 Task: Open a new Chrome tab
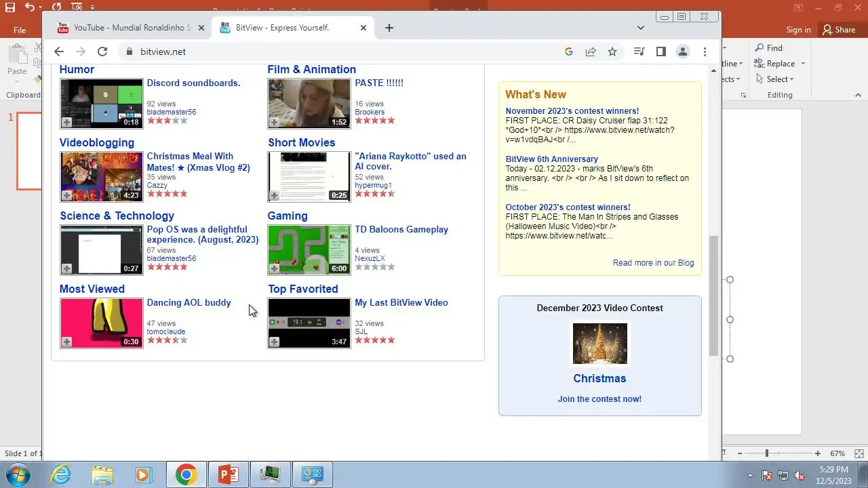[389, 28]
